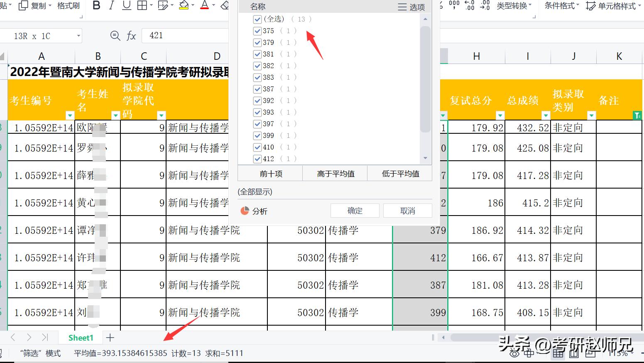Select the Italic formatting icon
This screenshot has width=644, height=363.
[x=111, y=6]
